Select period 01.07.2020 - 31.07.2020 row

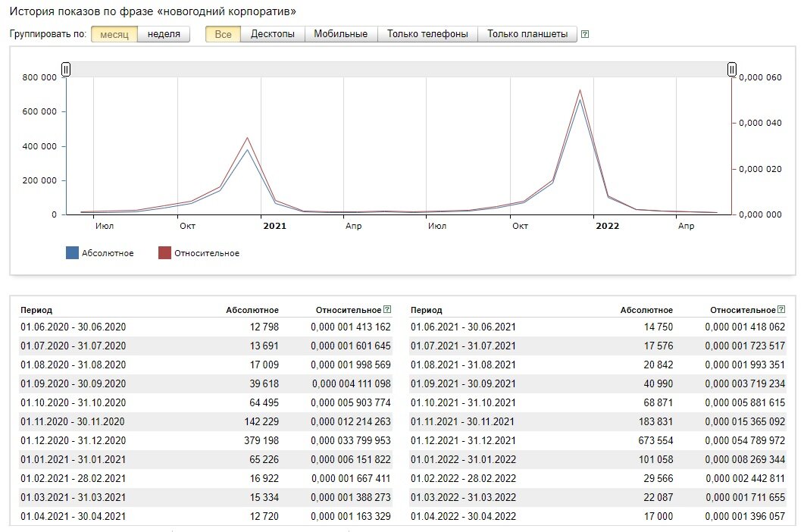pos(205,346)
